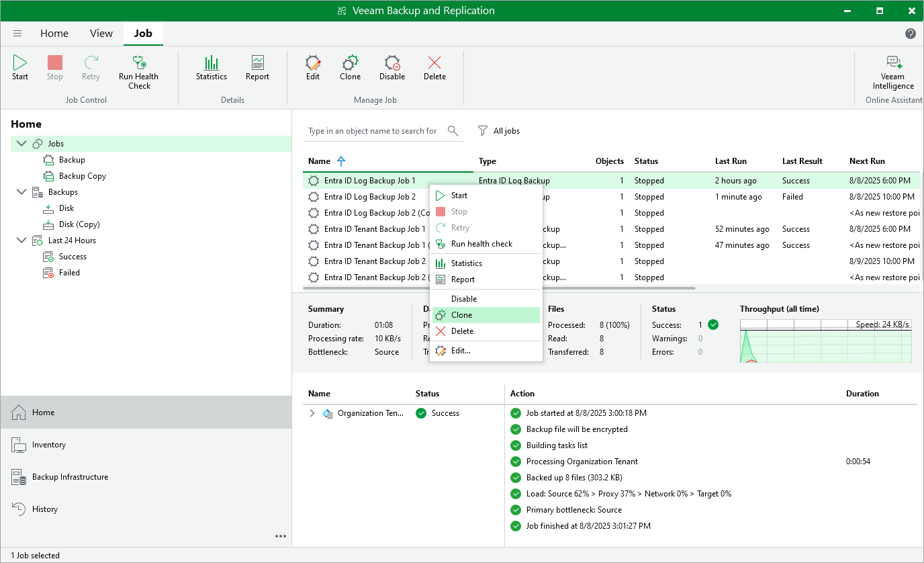Screen dimensions: 924x563
Task: Click the Disable job ribbon icon
Action: (392, 68)
